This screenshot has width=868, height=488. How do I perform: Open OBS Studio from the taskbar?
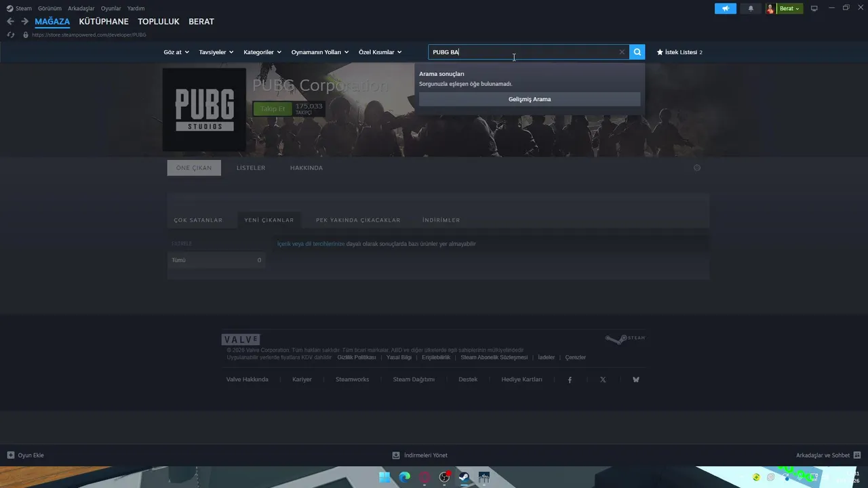click(x=444, y=477)
